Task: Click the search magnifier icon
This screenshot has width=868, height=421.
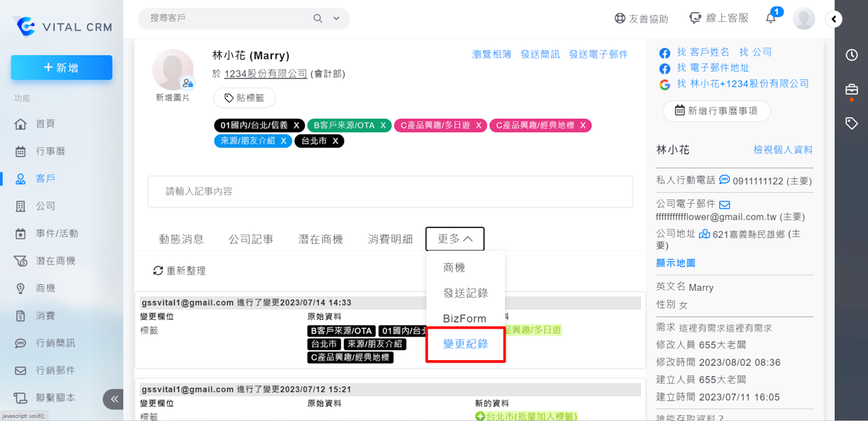Action: (318, 18)
